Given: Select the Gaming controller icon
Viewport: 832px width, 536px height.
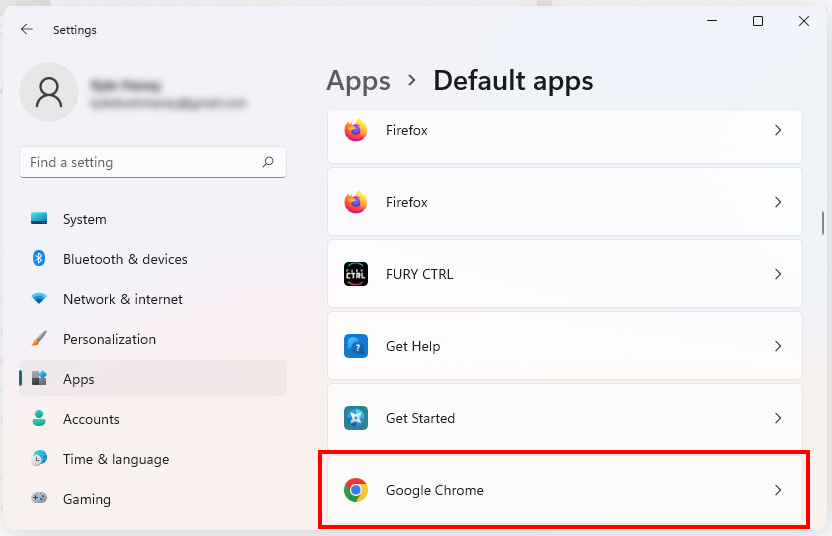Looking at the screenshot, I should click(39, 498).
